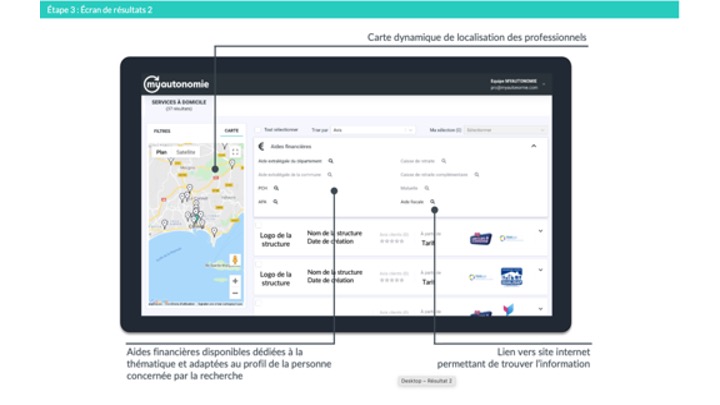Click search icon next to Caisse de retraite

[x=443, y=160]
